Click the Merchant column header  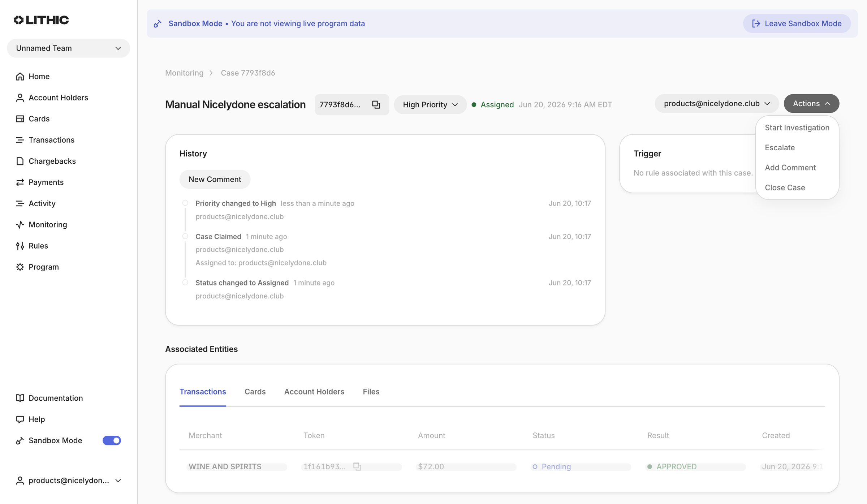[x=205, y=435]
